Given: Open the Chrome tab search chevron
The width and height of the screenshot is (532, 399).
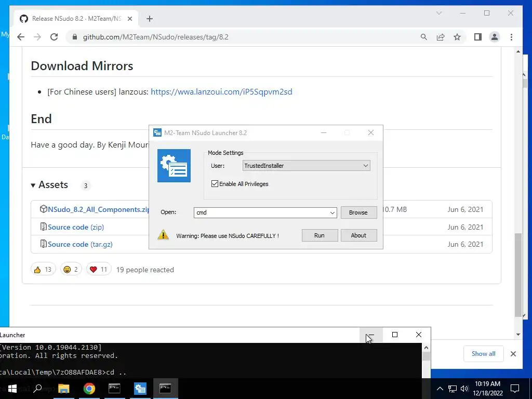Looking at the screenshot, I should click(439, 13).
